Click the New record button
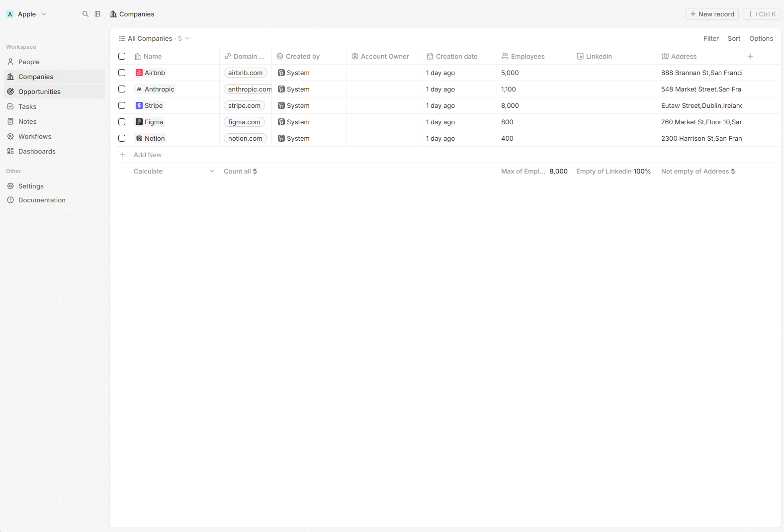The height and width of the screenshot is (532, 784). (712, 14)
